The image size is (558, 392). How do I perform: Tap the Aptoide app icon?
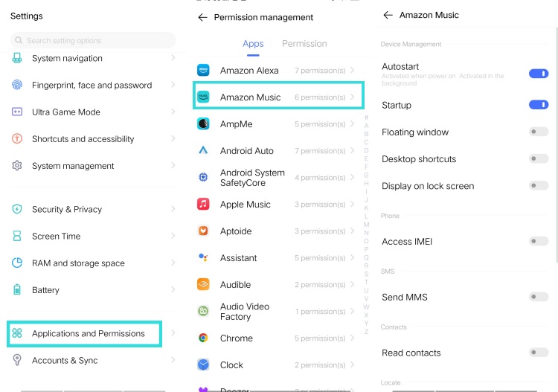[x=203, y=231]
